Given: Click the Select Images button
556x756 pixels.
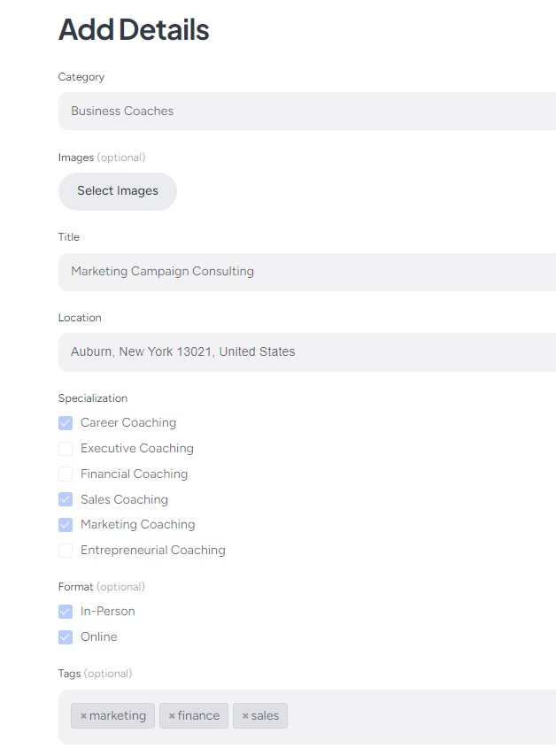Looking at the screenshot, I should click(118, 191).
